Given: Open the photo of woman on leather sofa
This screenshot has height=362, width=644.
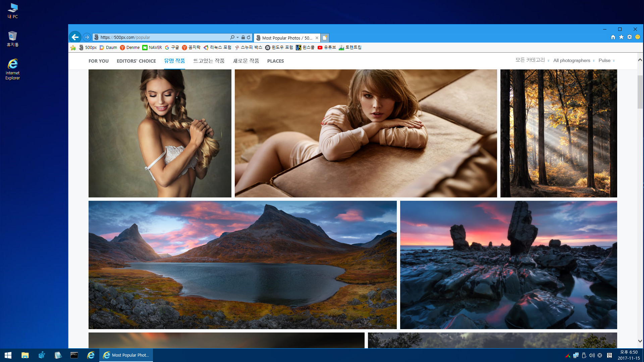Looking at the screenshot, I should click(x=366, y=133).
